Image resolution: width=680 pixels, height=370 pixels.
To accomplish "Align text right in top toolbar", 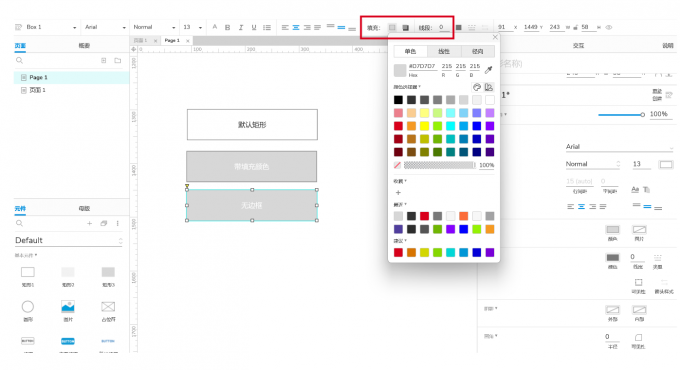I will pyautogui.click(x=307, y=27).
